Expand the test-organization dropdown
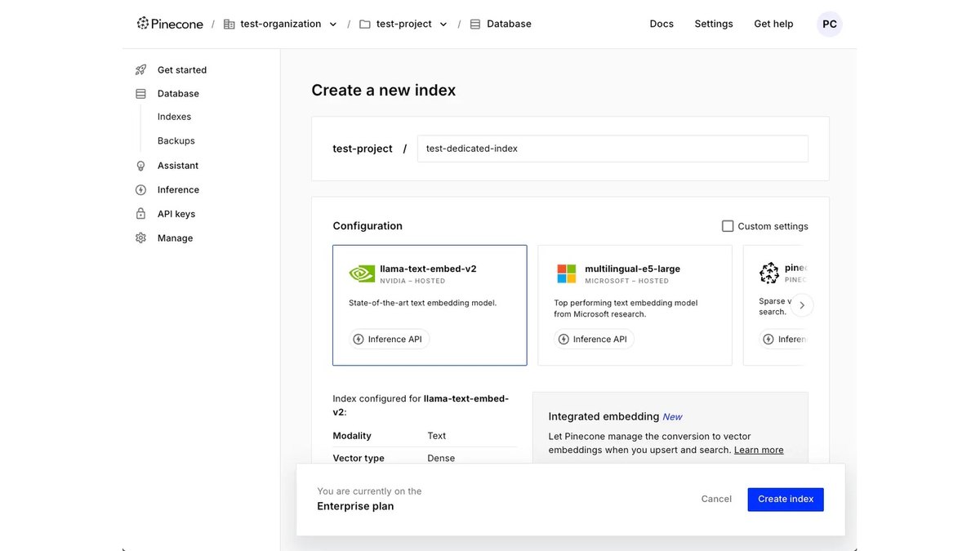The height and width of the screenshot is (551, 980). point(333,24)
